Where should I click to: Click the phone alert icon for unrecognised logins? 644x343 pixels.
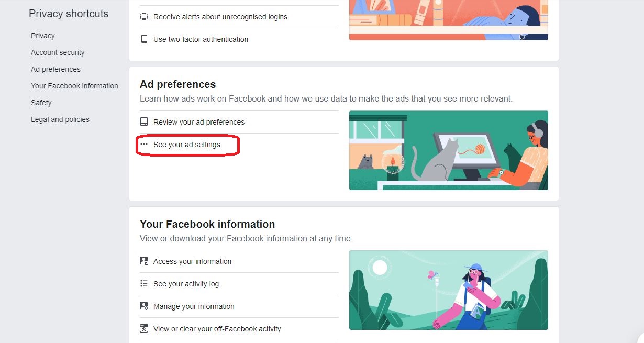click(x=144, y=17)
